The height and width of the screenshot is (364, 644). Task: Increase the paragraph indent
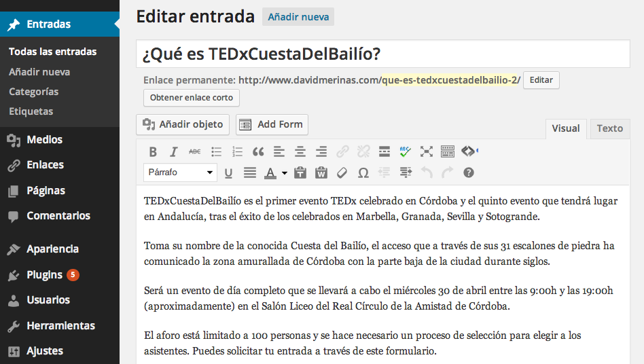tap(406, 172)
